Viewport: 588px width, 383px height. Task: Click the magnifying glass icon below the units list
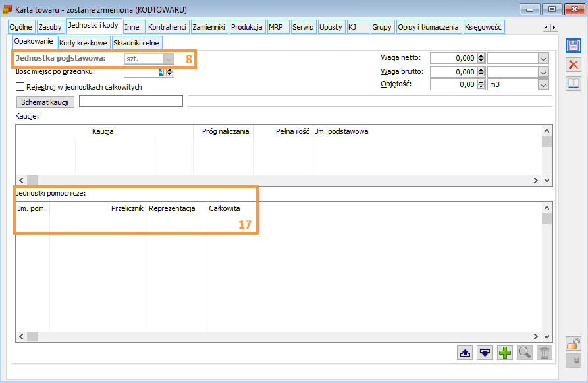[x=525, y=353]
